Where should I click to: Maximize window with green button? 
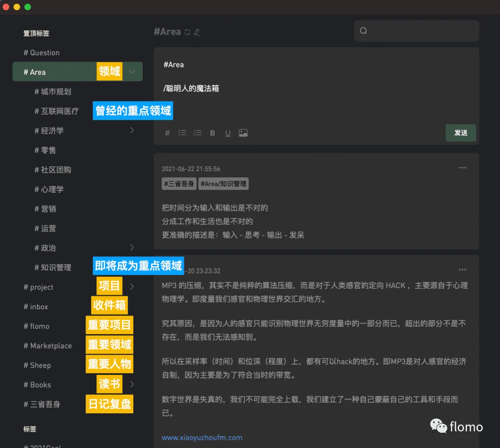[x=28, y=6]
